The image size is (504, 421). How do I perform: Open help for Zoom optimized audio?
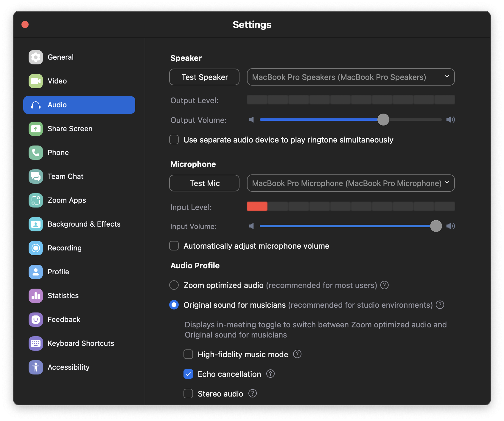click(385, 285)
